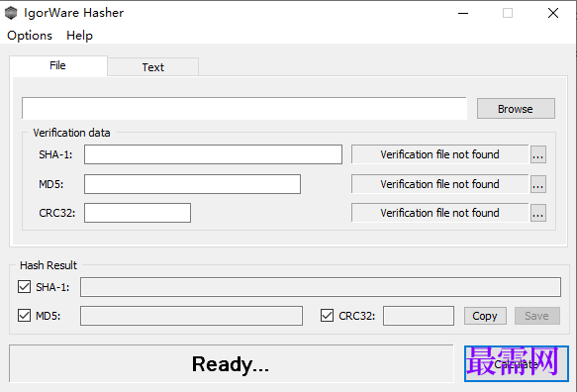Open MD5 verification file browse ellipsis
This screenshot has width=577, height=392.
[538, 184]
